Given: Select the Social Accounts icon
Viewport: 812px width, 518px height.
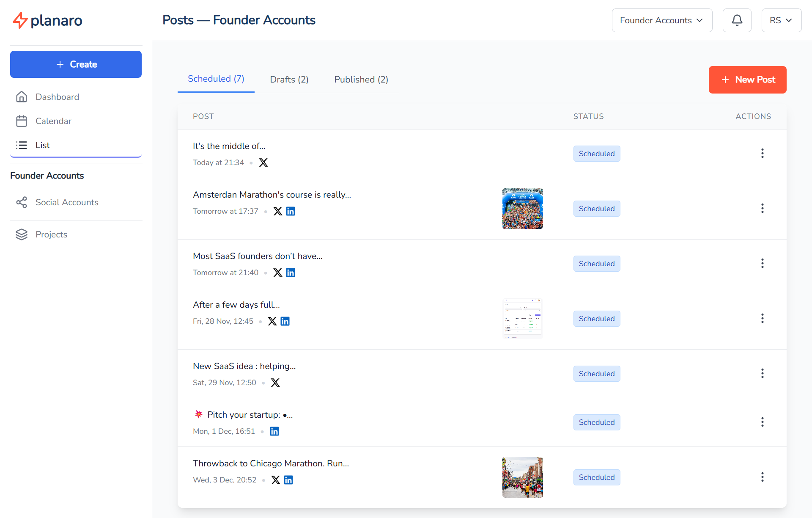Looking at the screenshot, I should coord(21,202).
